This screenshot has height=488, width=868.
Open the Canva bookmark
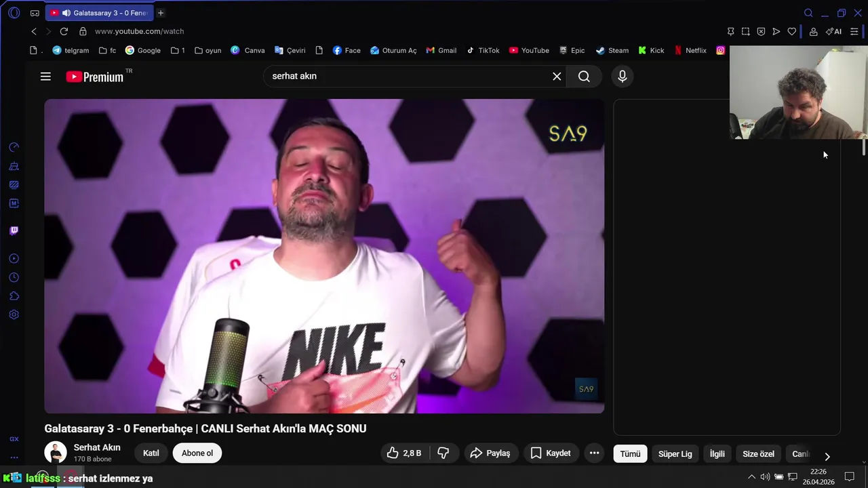point(248,50)
